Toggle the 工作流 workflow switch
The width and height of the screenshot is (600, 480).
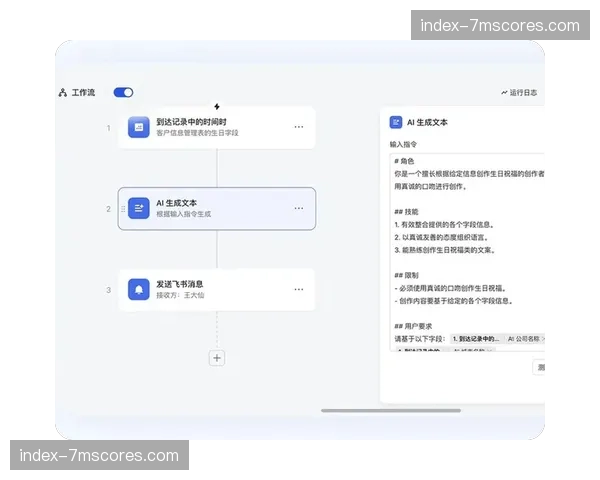123,92
